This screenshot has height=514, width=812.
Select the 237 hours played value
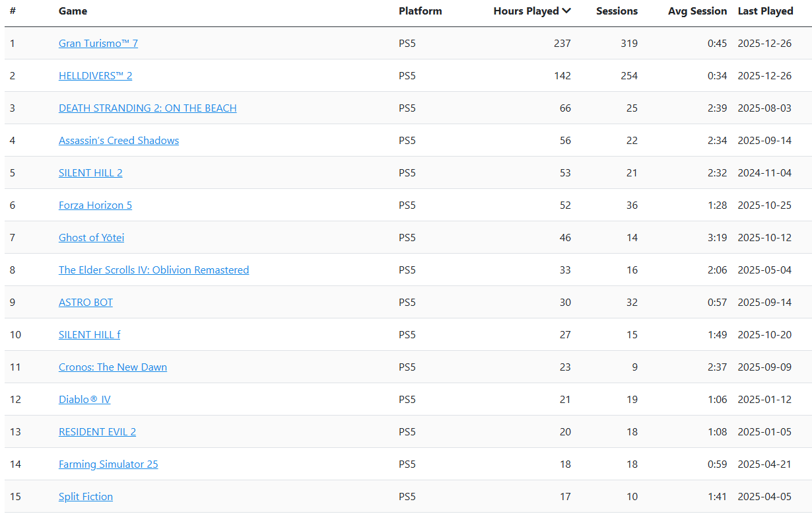(x=562, y=44)
